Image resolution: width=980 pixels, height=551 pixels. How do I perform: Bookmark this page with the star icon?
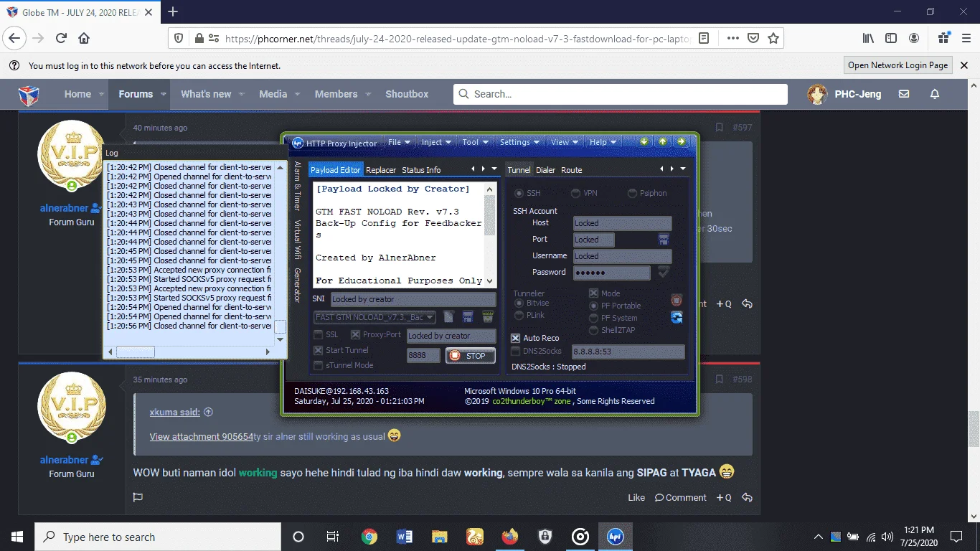773,38
